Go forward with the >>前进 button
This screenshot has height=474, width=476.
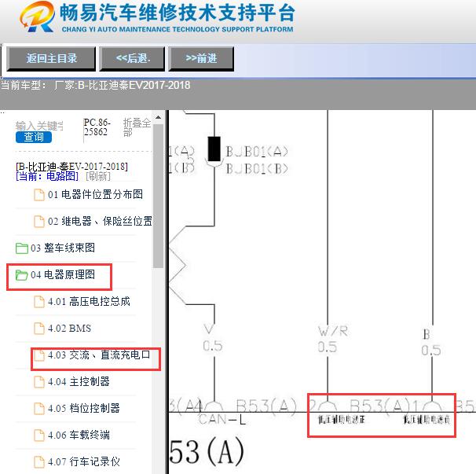pos(201,59)
